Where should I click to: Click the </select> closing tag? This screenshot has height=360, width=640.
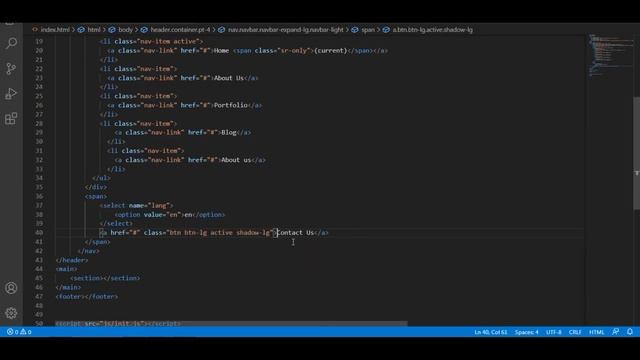point(116,224)
